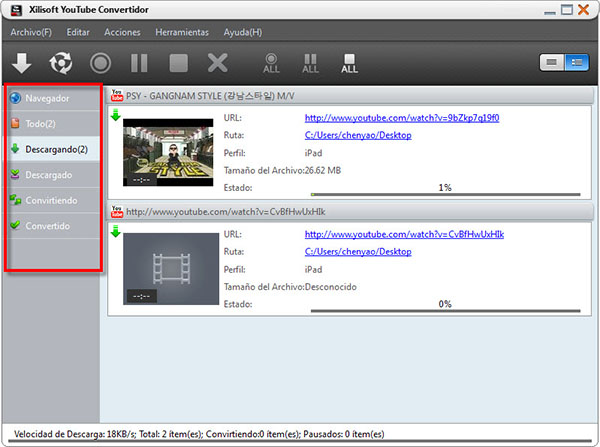Open Desktop path link of second item

[x=358, y=252]
